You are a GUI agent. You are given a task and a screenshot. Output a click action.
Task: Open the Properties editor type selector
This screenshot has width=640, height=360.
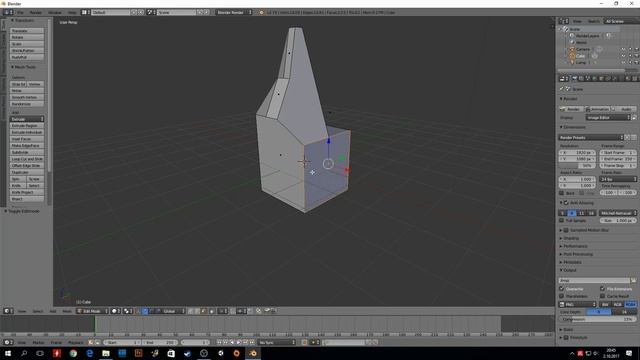pyautogui.click(x=564, y=78)
